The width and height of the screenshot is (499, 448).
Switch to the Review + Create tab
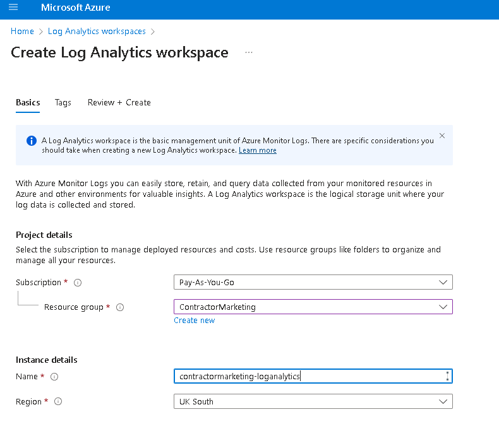point(119,102)
